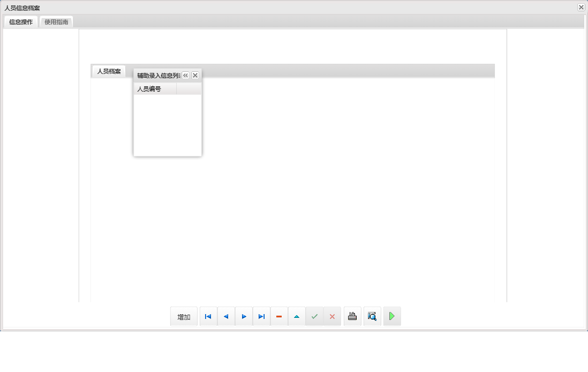Select the 人员档案 tab

pyautogui.click(x=109, y=71)
